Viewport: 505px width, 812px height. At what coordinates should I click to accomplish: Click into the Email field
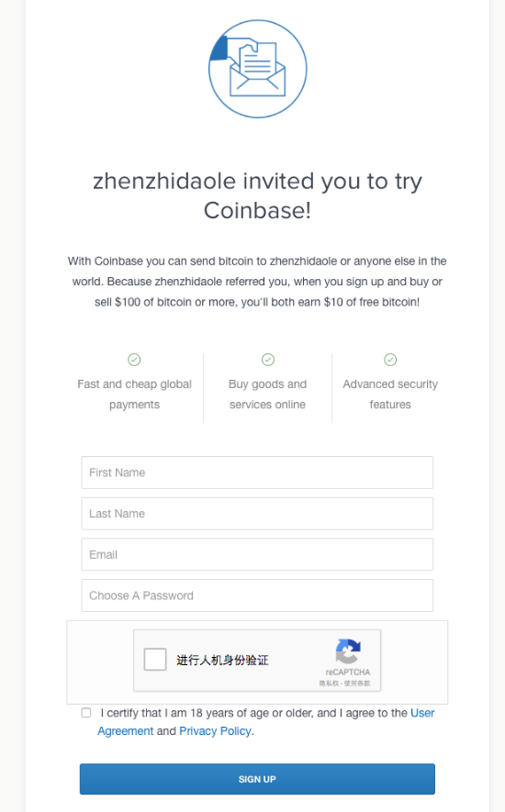point(257,554)
